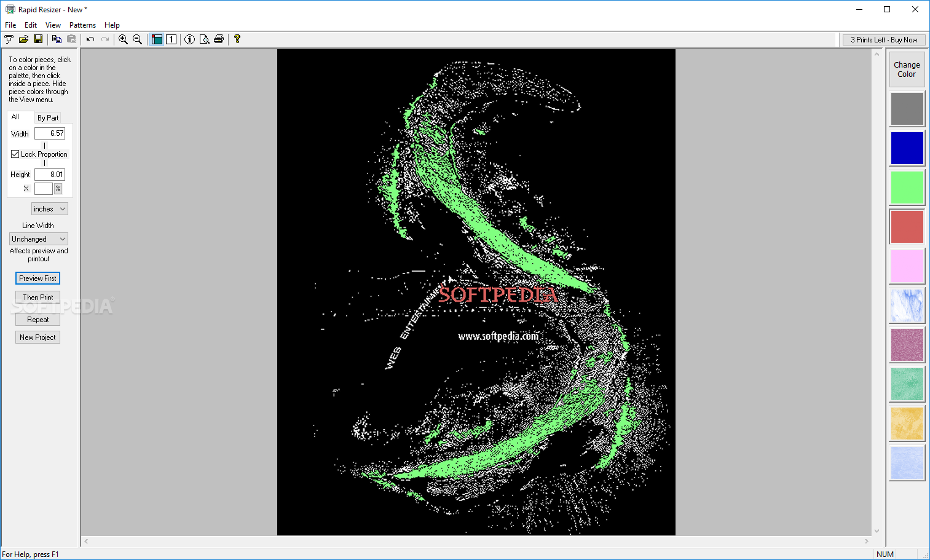The width and height of the screenshot is (930, 560).
Task: Pick the pale blue textured swatch
Action: point(907,463)
